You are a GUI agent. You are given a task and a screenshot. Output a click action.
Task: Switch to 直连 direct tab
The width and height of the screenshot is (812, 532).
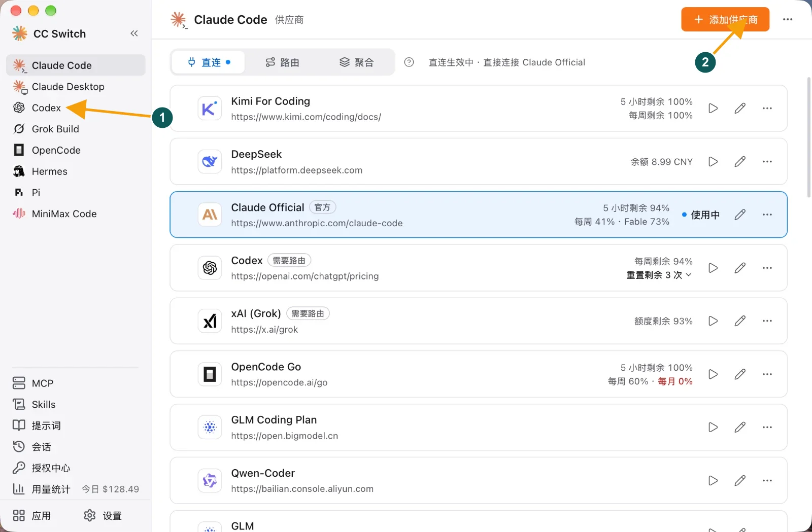point(209,62)
